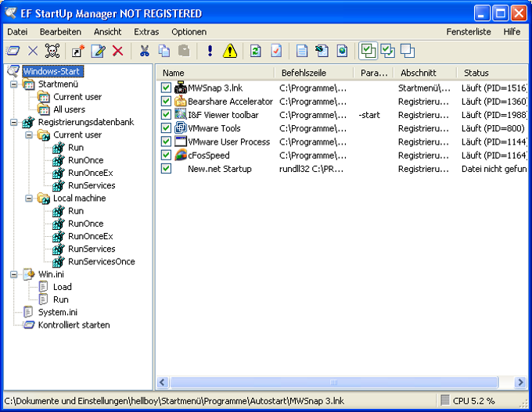Uncheck the Bearshare Accelerator checkbox
532x412 pixels.
166,101
